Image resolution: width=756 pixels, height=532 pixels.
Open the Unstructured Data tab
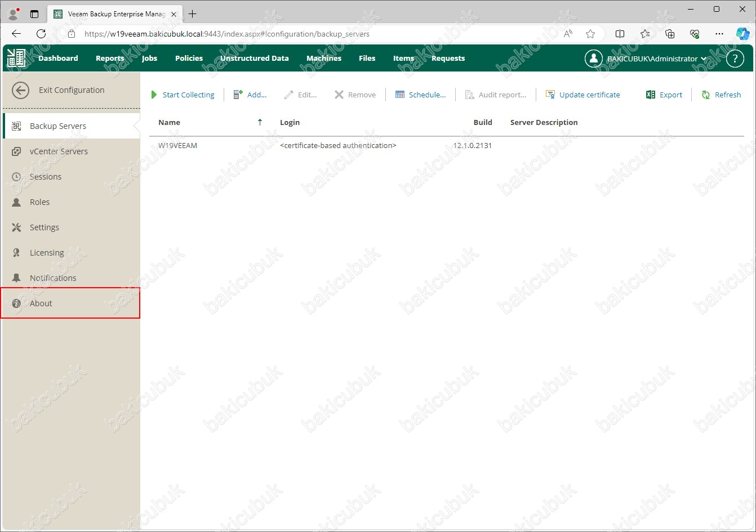click(x=254, y=59)
